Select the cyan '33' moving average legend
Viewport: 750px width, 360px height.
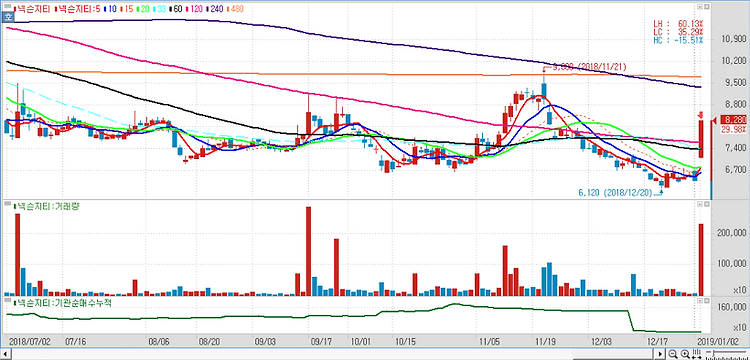pos(159,9)
